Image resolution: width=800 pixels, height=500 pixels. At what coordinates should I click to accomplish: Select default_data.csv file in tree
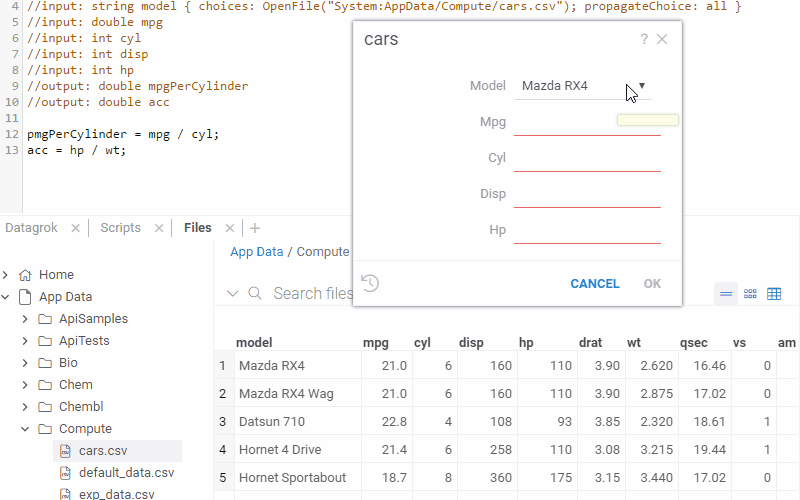coord(126,473)
